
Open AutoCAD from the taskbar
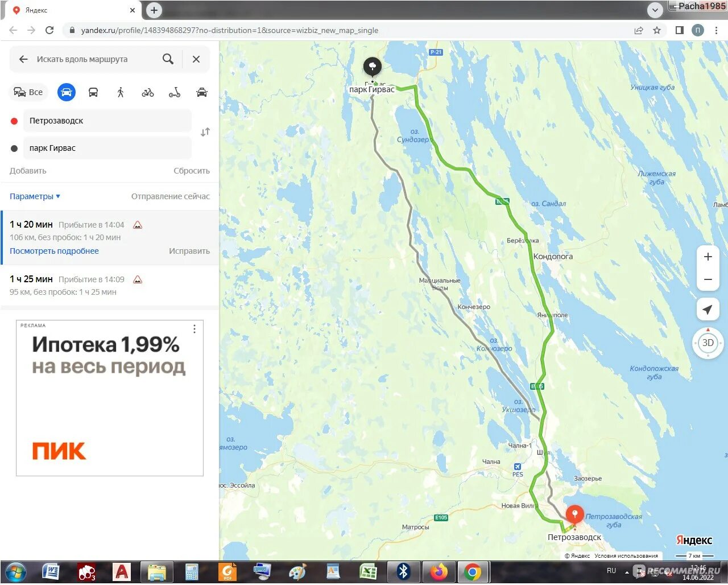[x=122, y=572]
